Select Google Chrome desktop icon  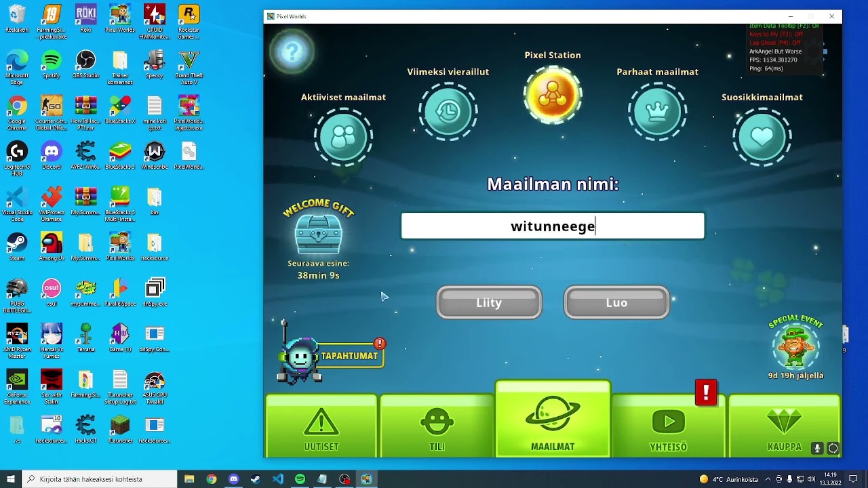click(17, 113)
